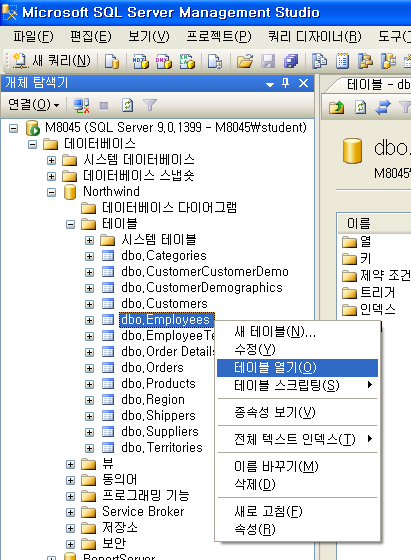The width and height of the screenshot is (411, 560).
Task: Select 새 테이블(N)... in the context menu
Action: click(297, 332)
